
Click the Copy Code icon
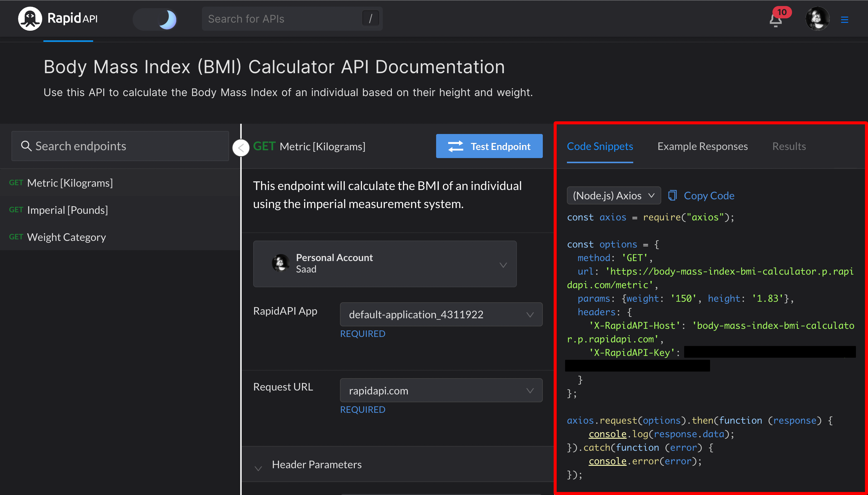point(672,195)
